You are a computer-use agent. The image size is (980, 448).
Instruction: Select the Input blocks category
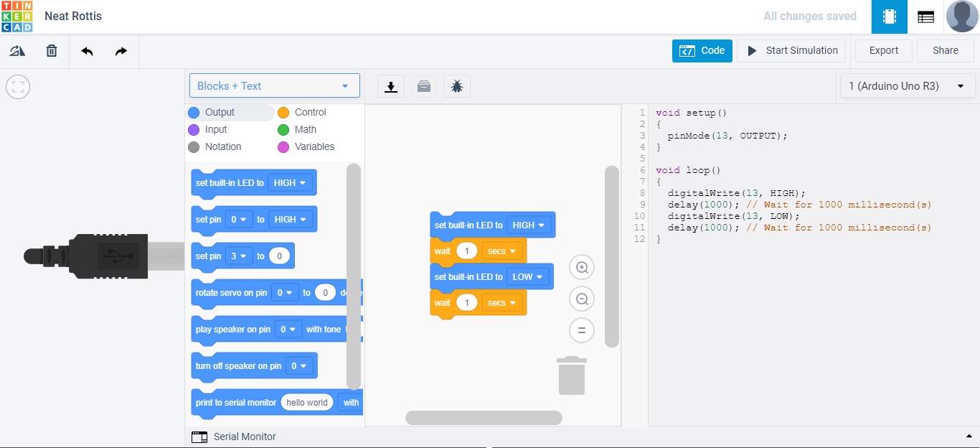click(x=207, y=129)
